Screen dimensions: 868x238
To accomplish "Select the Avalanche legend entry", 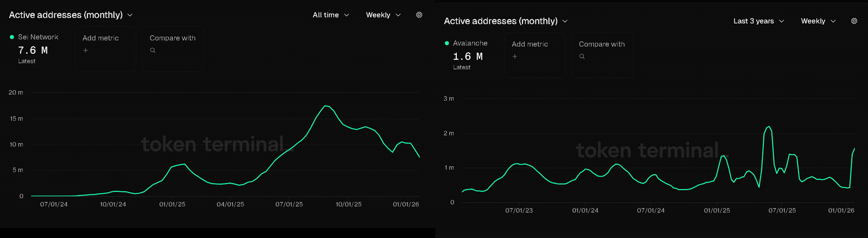I will [470, 43].
